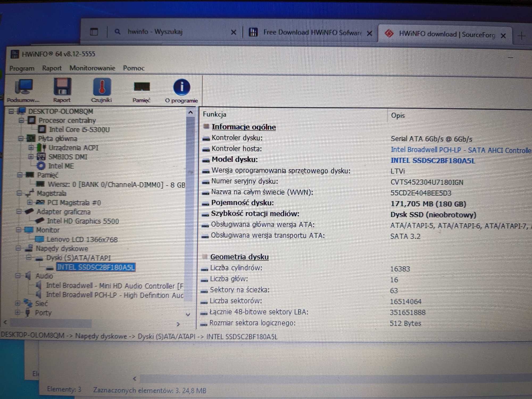Click the Pojemność dysku row
The image size is (532, 399).
coord(366,203)
